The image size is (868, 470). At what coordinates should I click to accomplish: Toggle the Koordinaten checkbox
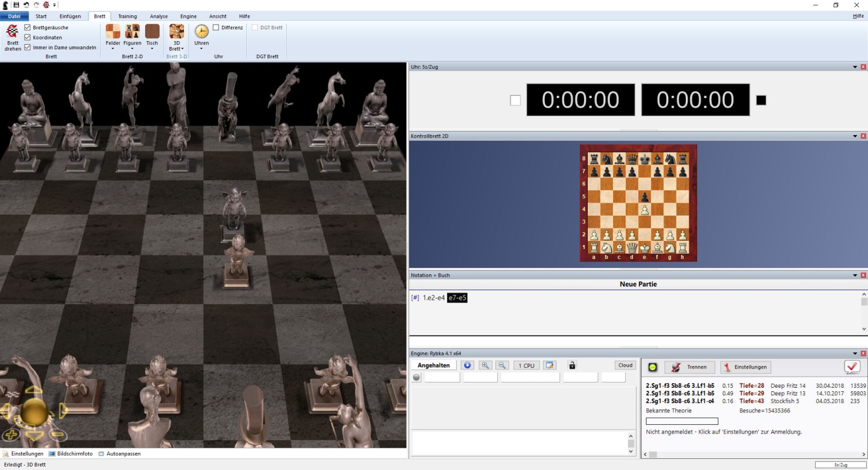(x=28, y=38)
